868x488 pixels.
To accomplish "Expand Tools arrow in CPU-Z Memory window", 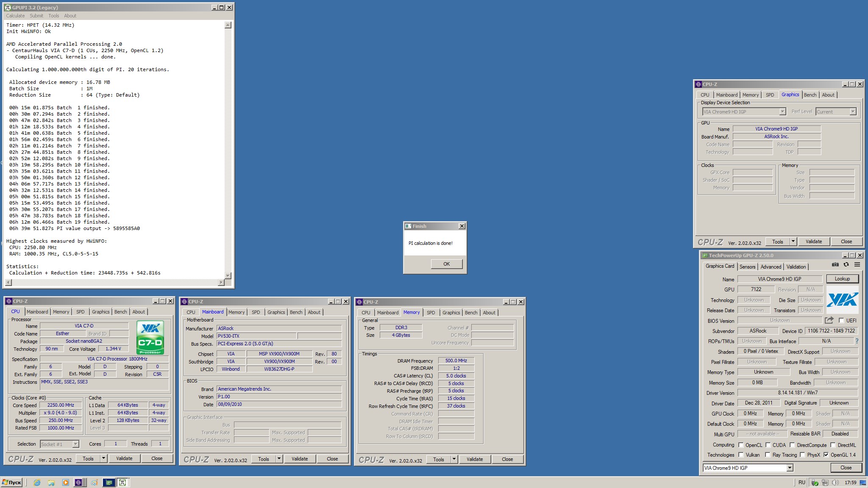I will point(454,459).
